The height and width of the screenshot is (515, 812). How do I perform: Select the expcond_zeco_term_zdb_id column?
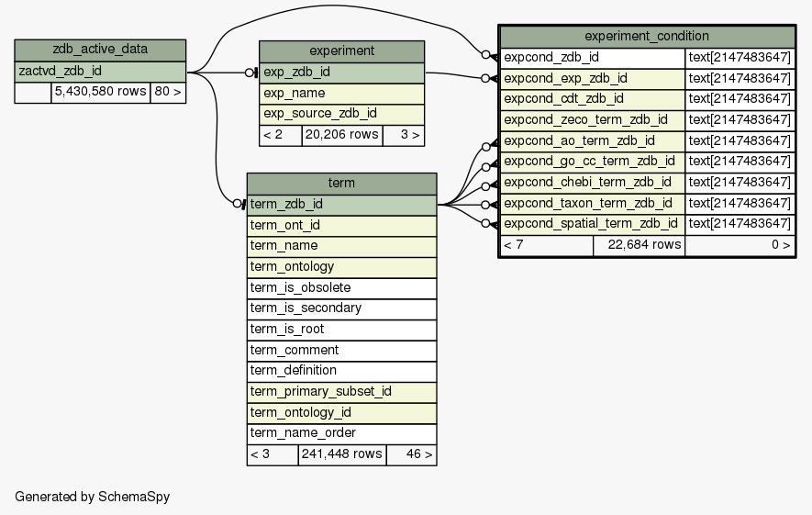(x=593, y=119)
